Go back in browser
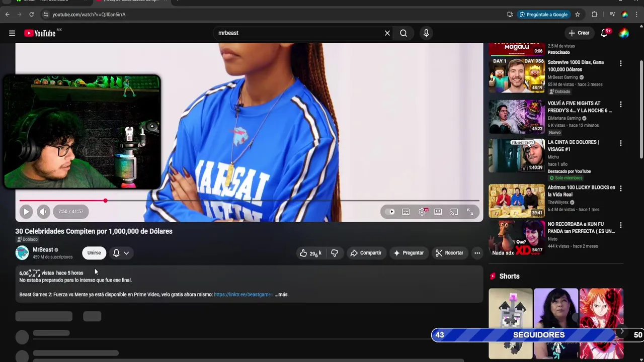Screen dimensions: 644x362 (7, 15)
